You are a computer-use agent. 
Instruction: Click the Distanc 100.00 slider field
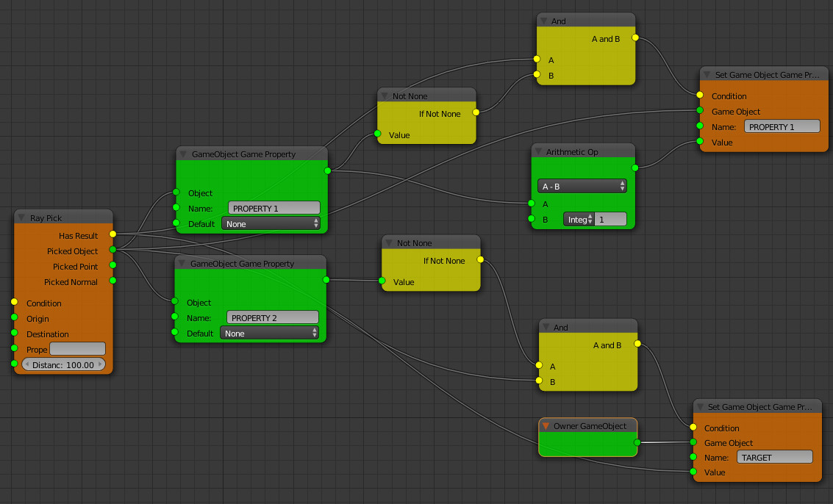64,364
